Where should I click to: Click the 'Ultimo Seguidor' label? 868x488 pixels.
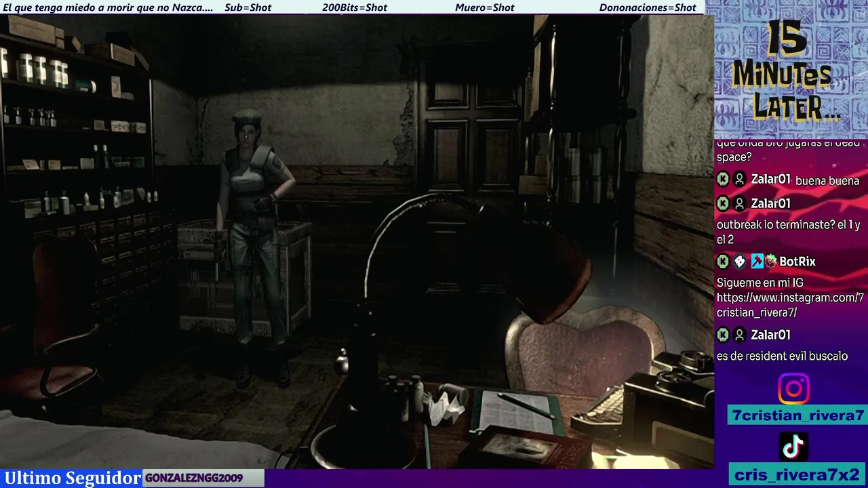point(73,478)
